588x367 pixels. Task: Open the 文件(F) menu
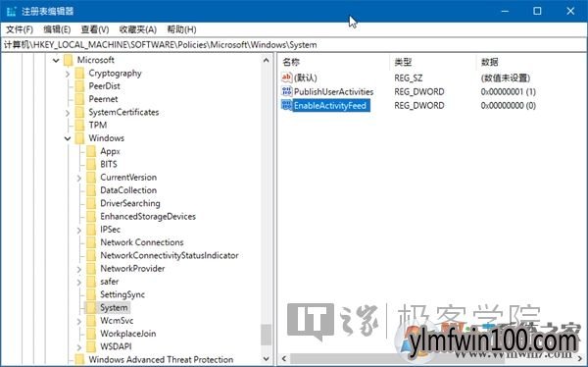[20, 29]
